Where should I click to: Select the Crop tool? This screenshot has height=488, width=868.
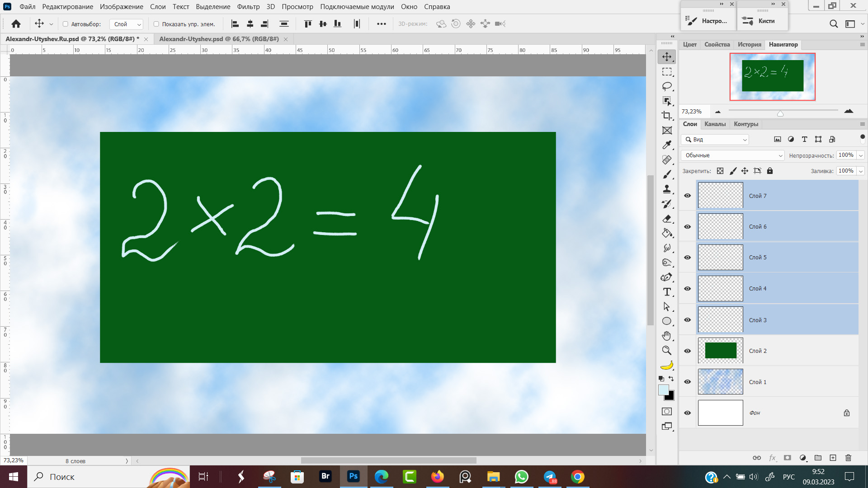[x=667, y=116]
